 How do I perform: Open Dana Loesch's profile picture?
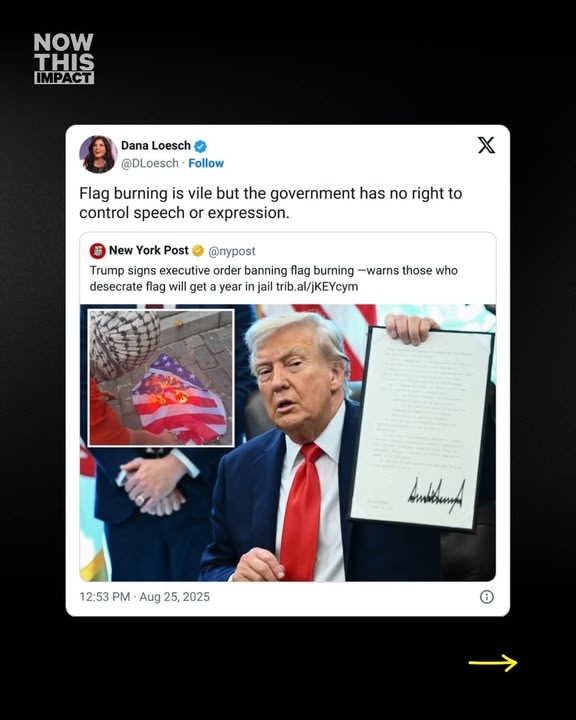pyautogui.click(x=98, y=154)
